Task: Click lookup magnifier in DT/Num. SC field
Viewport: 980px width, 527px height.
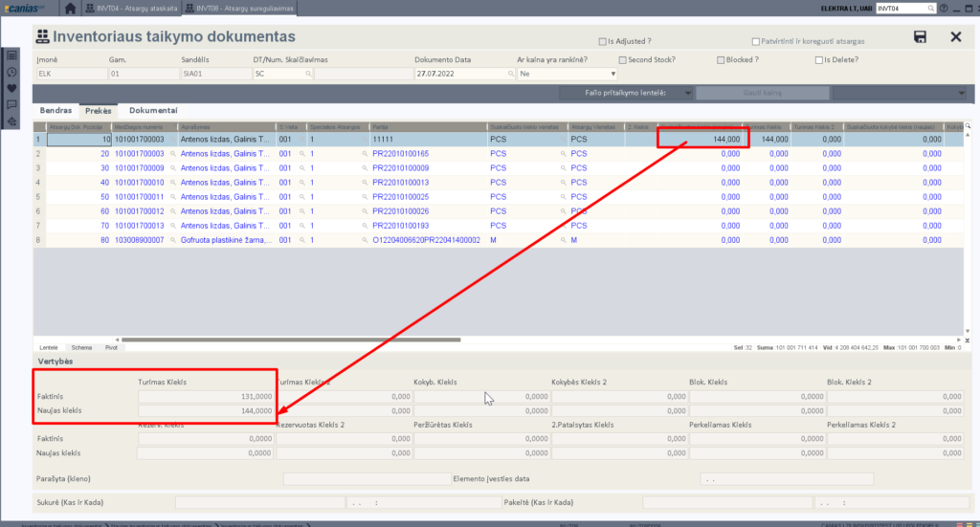Action: coord(307,73)
